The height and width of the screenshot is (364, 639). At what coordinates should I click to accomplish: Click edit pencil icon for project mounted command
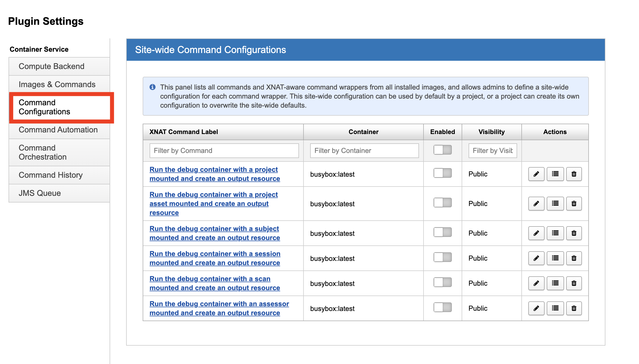pyautogui.click(x=536, y=174)
